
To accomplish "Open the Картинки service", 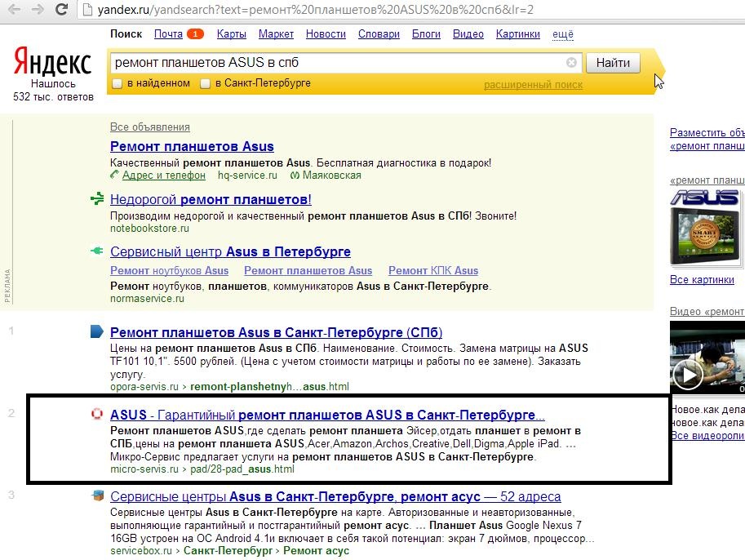I will (518, 34).
